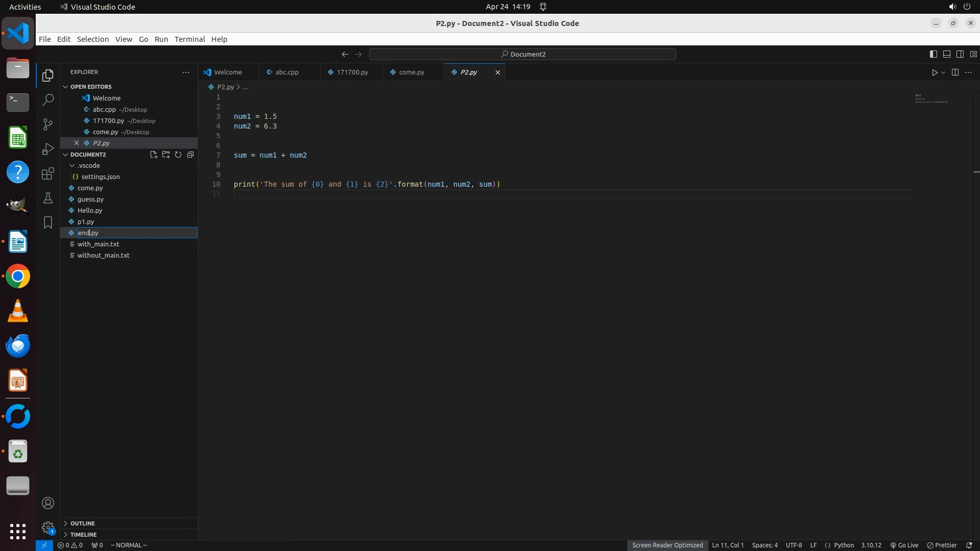Open the Search view in activity bar
The image size is (980, 551).
[48, 100]
